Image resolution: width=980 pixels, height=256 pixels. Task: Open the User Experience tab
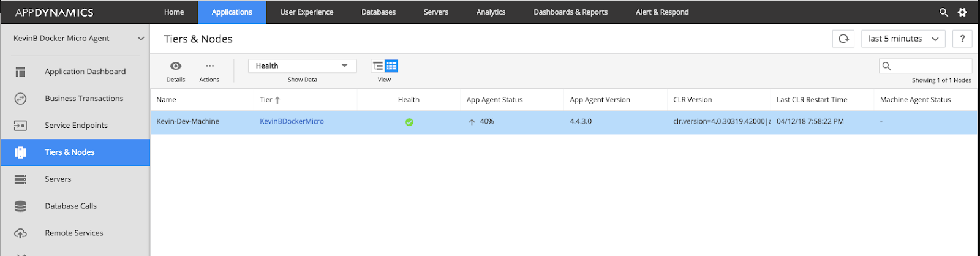click(x=307, y=12)
